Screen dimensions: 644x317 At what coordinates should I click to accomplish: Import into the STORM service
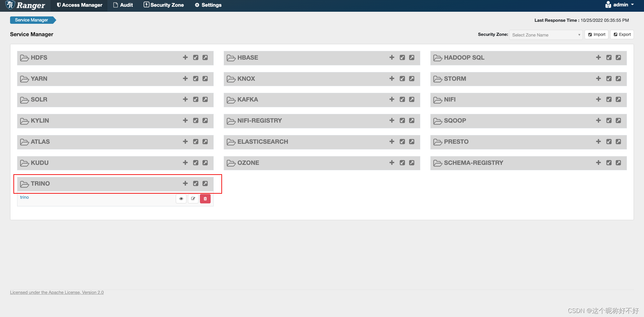(x=609, y=78)
